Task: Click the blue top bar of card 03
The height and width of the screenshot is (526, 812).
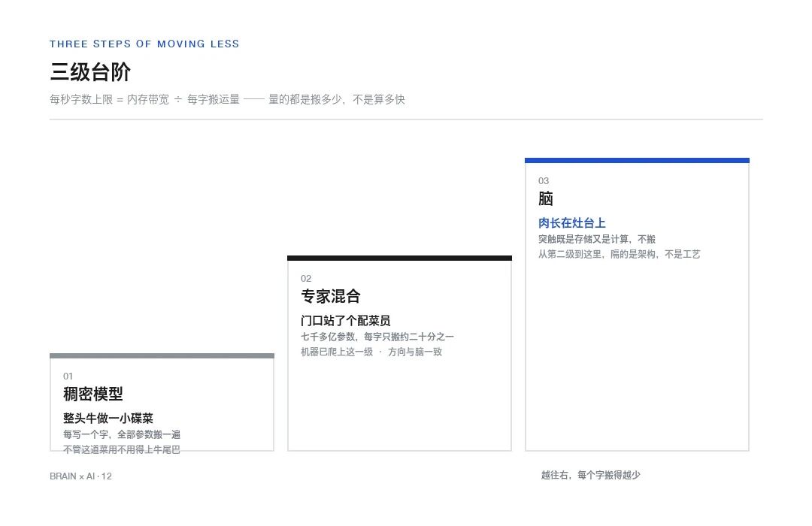Action: pos(637,161)
